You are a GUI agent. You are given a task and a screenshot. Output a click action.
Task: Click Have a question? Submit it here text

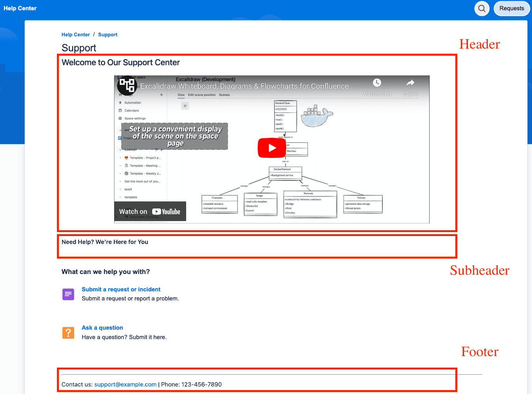tap(124, 337)
